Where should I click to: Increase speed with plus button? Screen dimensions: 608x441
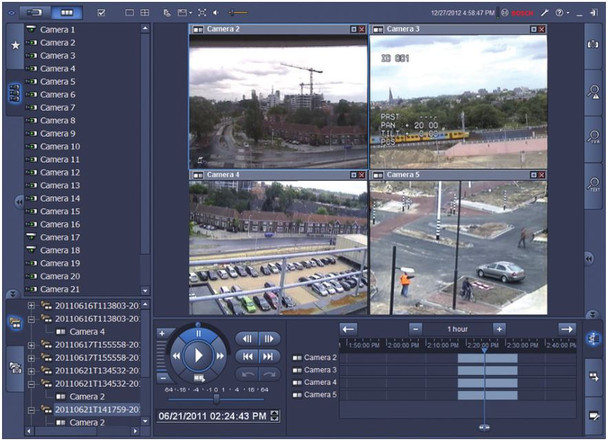pyautogui.click(x=162, y=334)
